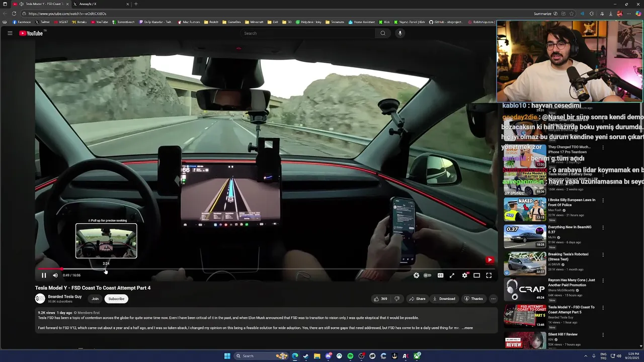Open options for 'I Broke Silly European Laws'
This screenshot has height=362, width=644.
(x=603, y=201)
